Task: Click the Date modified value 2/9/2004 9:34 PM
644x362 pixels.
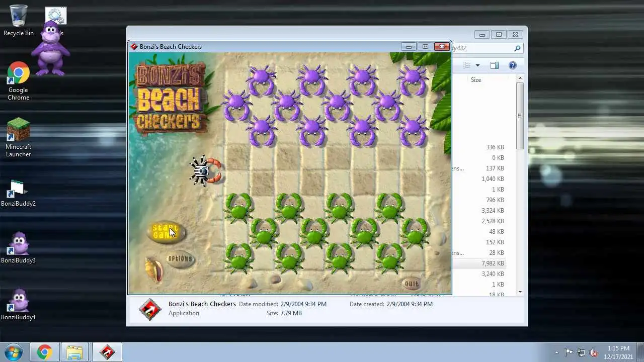Action: [x=302, y=304]
